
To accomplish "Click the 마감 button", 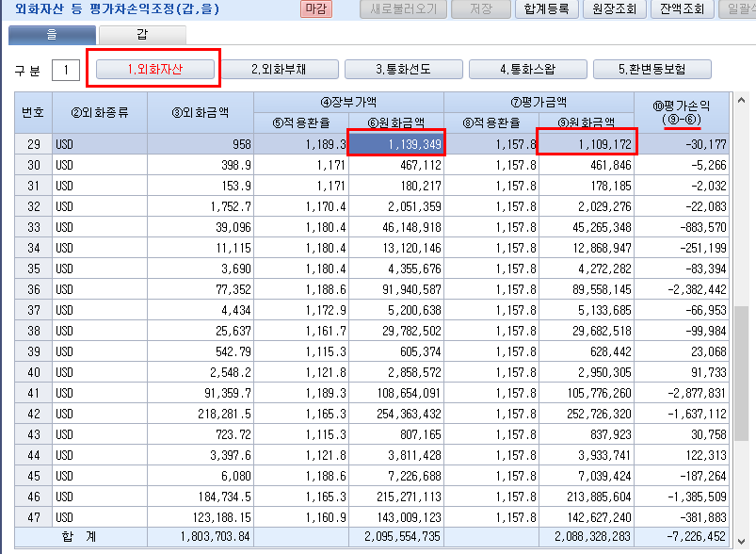I will click(316, 8).
